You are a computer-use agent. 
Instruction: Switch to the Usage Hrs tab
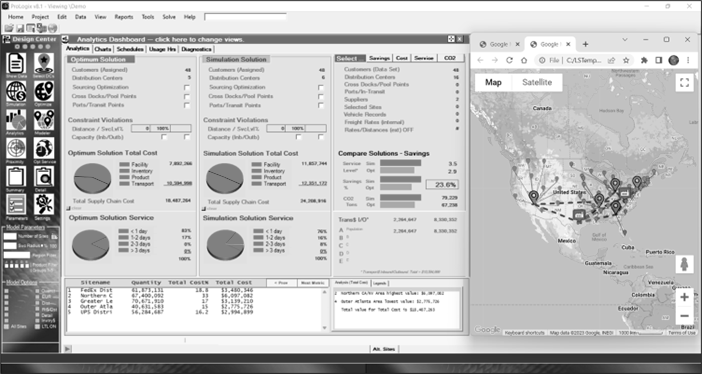(162, 49)
